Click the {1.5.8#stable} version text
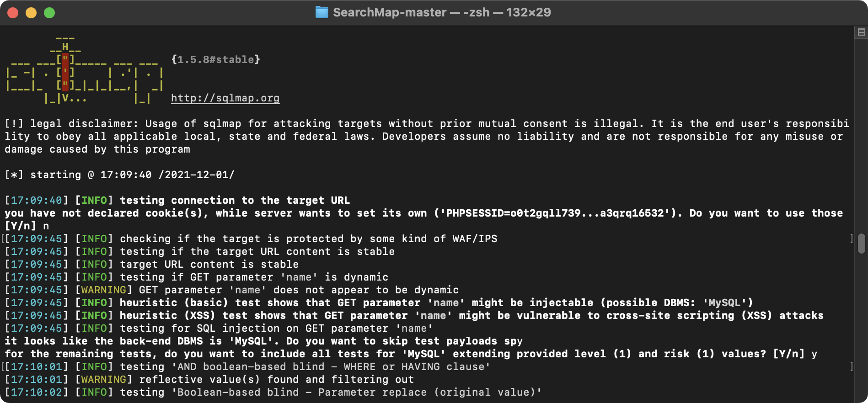This screenshot has width=868, height=403. 215,59
